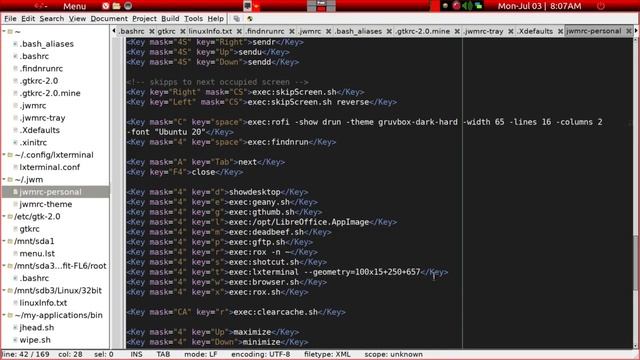The width and height of the screenshot is (640, 360).
Task: Click the small gray dot tray icon
Action: coord(445,6)
